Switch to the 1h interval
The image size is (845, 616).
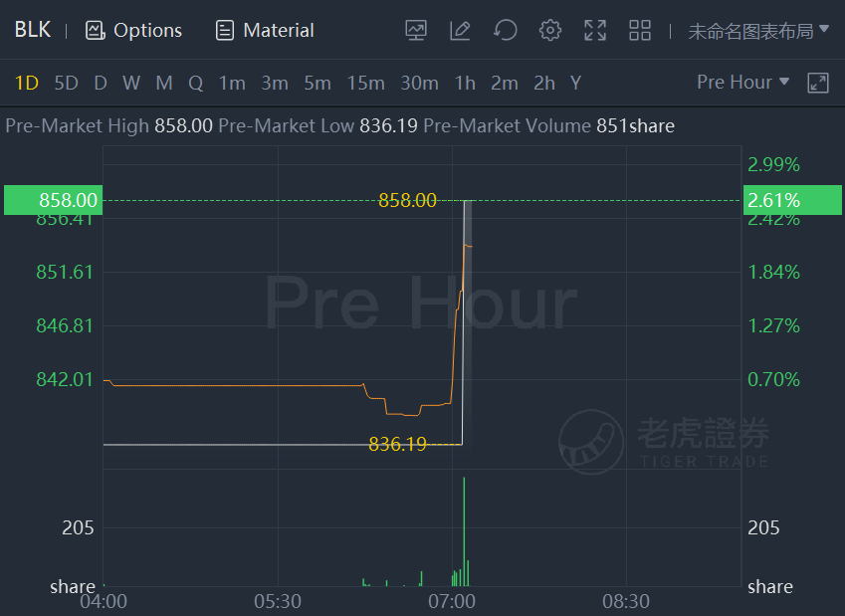point(465,83)
